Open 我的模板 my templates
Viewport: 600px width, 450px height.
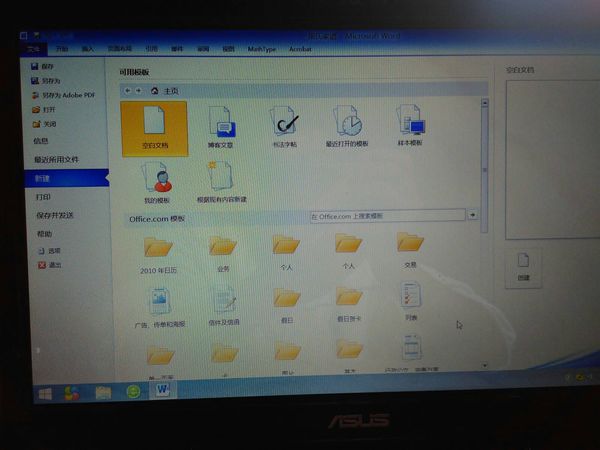pyautogui.click(x=157, y=183)
